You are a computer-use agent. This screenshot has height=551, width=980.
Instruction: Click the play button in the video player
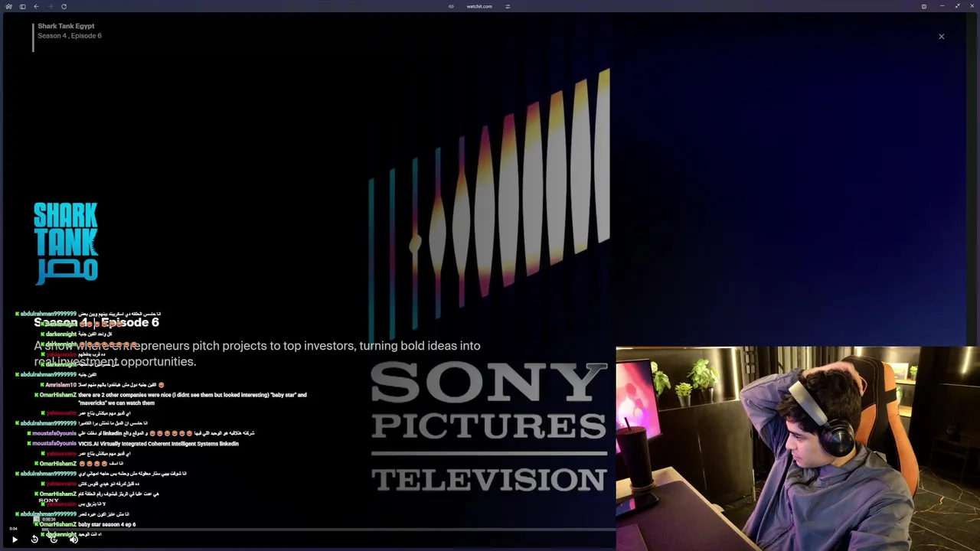tap(15, 540)
